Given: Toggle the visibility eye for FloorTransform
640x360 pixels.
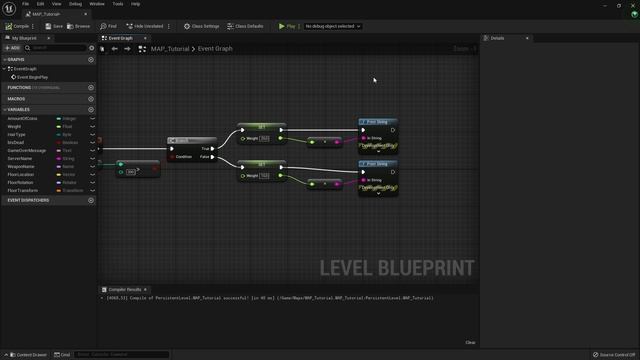Looking at the screenshot, I should pos(92,191).
